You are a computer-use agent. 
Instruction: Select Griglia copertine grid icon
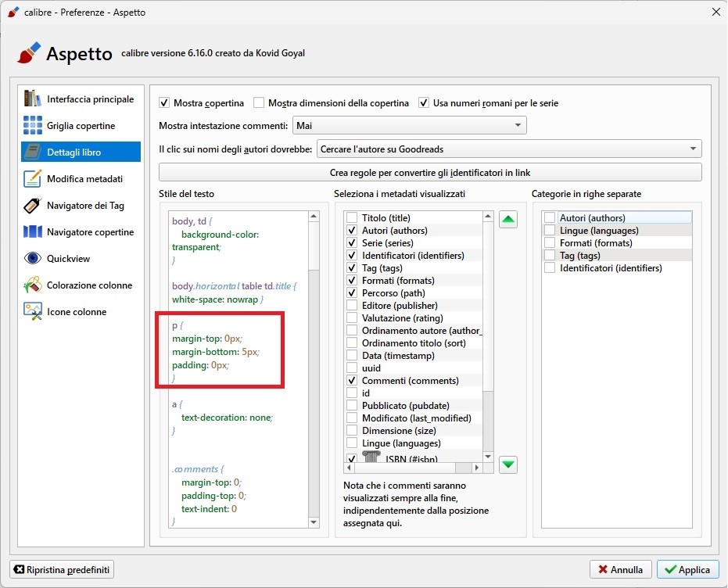tap(32, 126)
